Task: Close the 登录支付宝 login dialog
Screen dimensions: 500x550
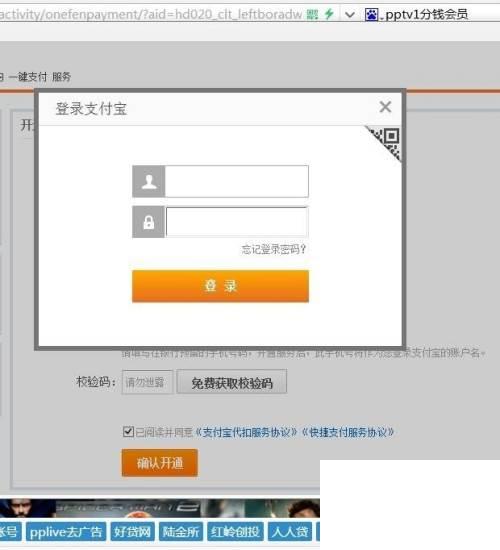Action: coord(385,107)
